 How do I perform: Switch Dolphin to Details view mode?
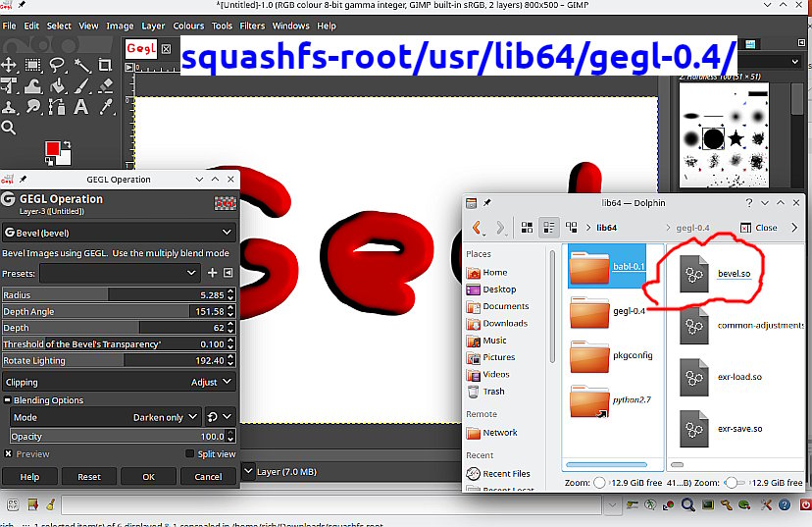[571, 228]
